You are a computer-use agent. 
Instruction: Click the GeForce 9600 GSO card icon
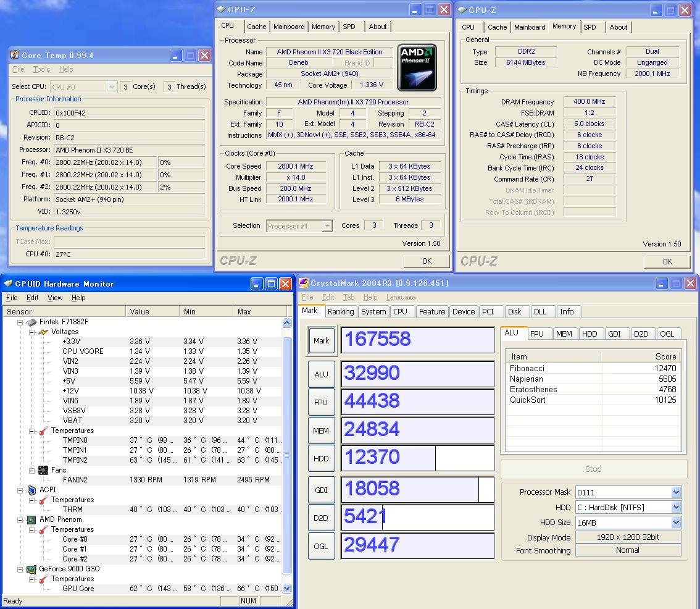click(31, 569)
